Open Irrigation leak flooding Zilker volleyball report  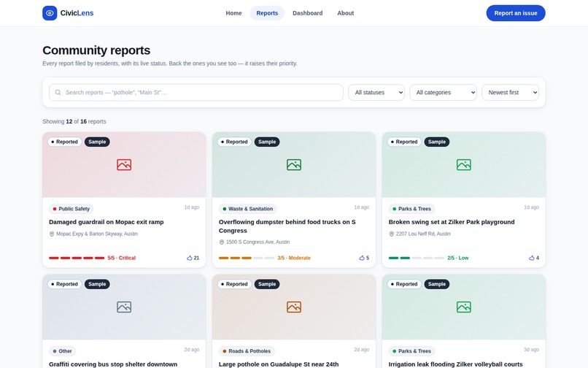pos(456,364)
